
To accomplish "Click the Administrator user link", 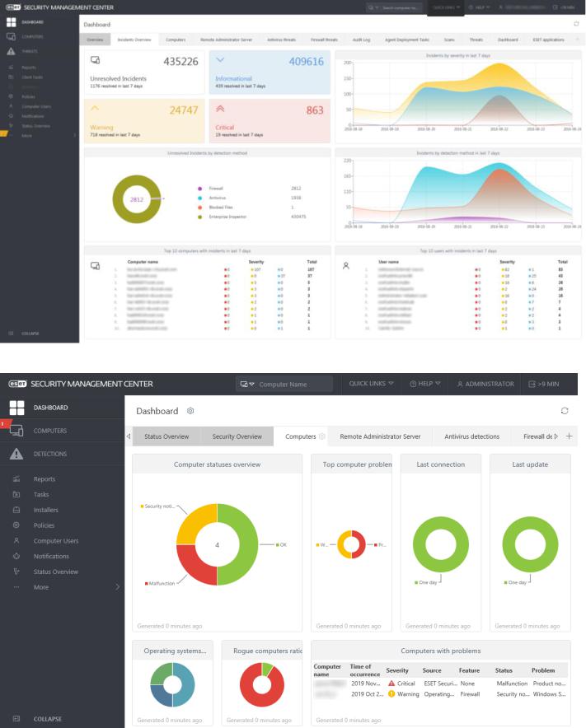I will point(485,384).
